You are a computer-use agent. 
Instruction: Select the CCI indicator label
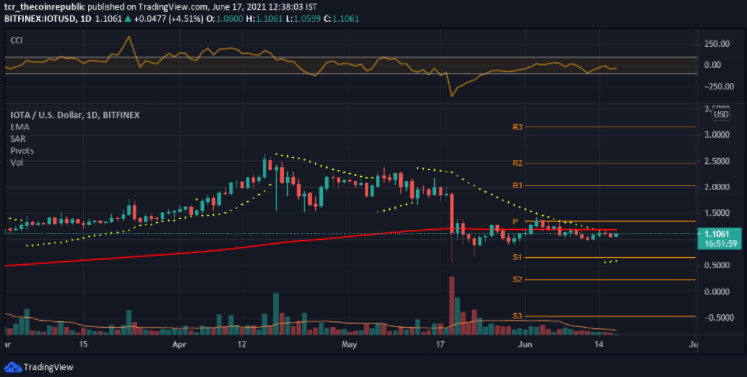point(17,41)
